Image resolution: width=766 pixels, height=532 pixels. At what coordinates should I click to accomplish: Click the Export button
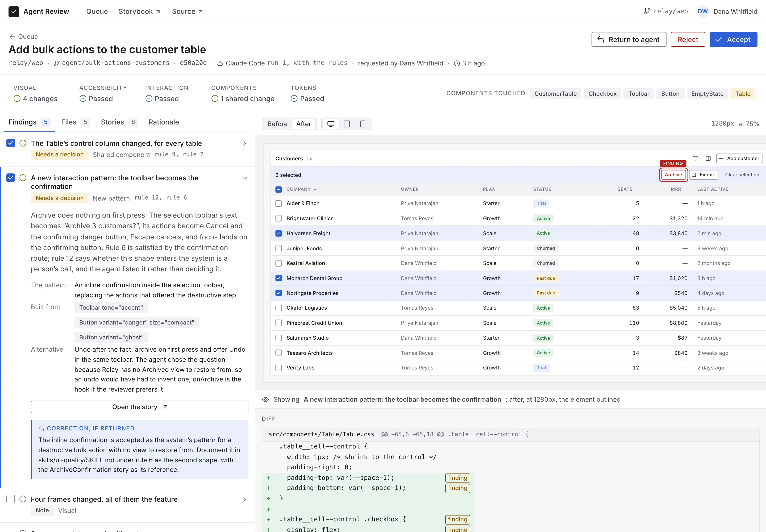(x=703, y=175)
